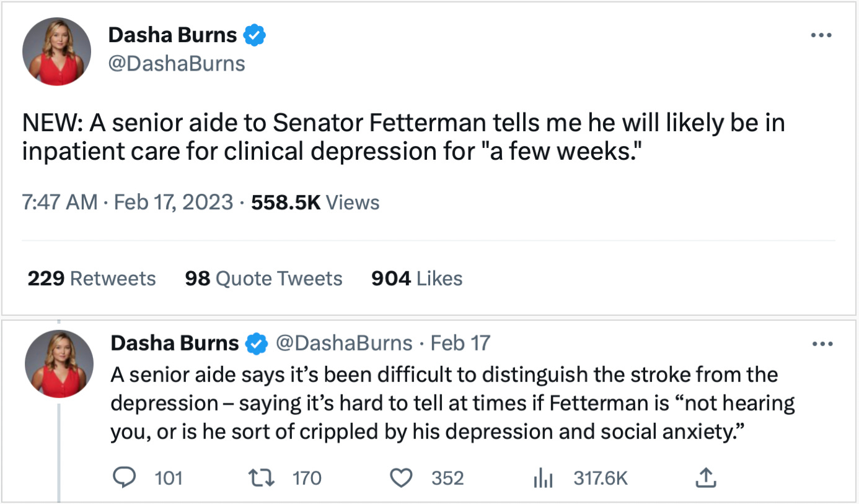859x504 pixels.
Task: Click the Dasha Burns name on reply tweet
Action: 175,343
